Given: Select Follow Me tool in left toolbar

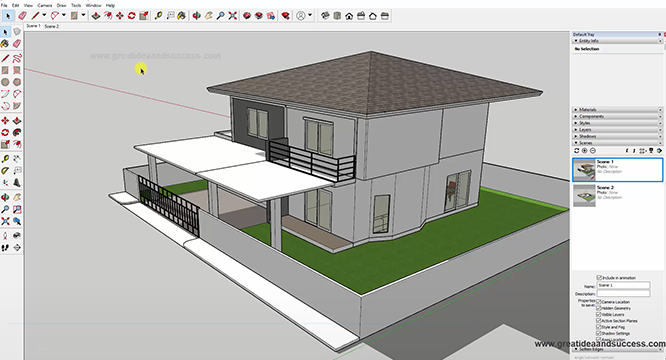Looking at the screenshot, I should (x=17, y=132).
